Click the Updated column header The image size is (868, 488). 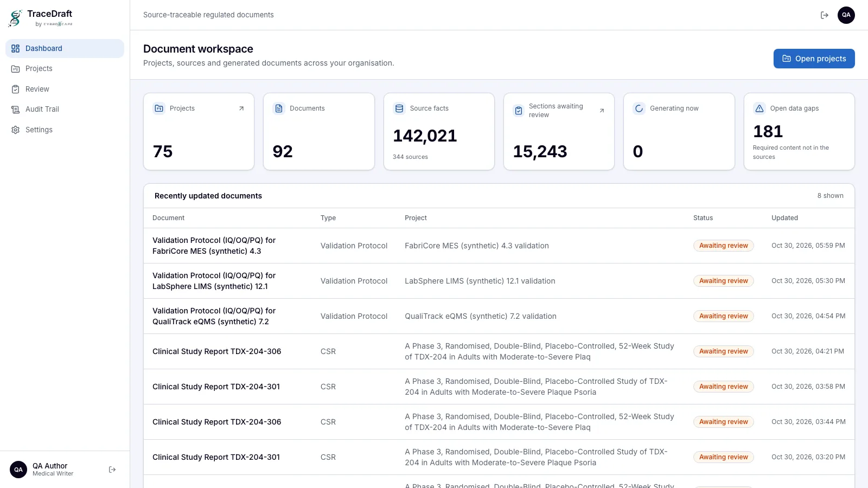click(784, 218)
